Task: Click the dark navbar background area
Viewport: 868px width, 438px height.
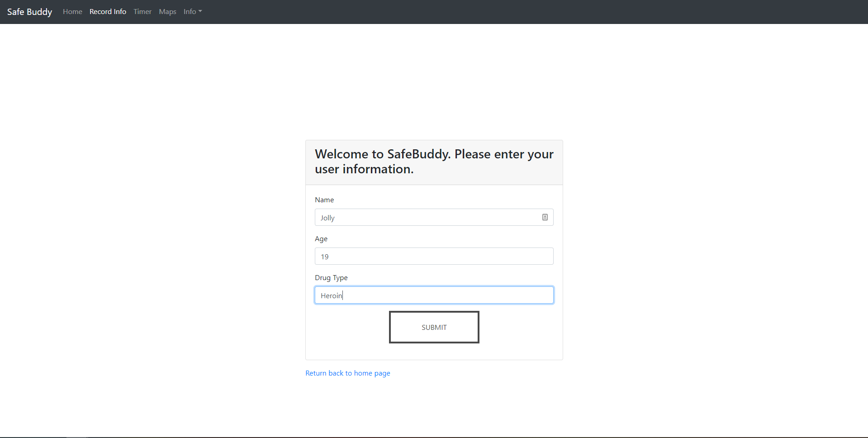Action: click(534, 12)
